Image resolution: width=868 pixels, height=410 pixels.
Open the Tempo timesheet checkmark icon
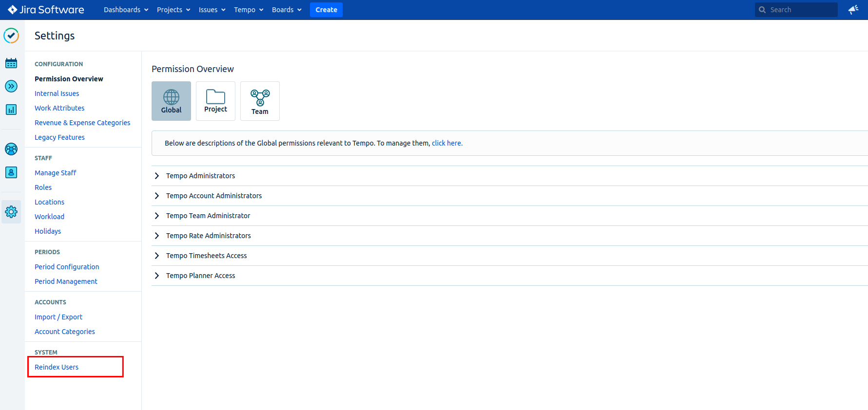[11, 36]
